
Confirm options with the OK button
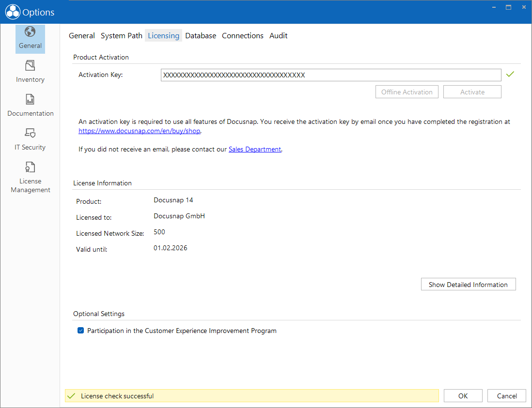pos(463,396)
